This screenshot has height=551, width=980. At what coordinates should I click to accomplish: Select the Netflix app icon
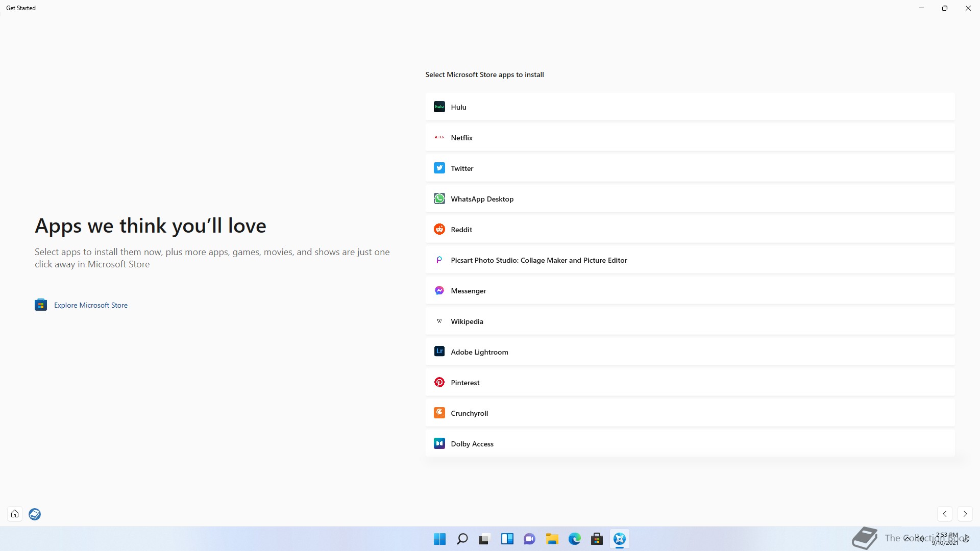439,137
